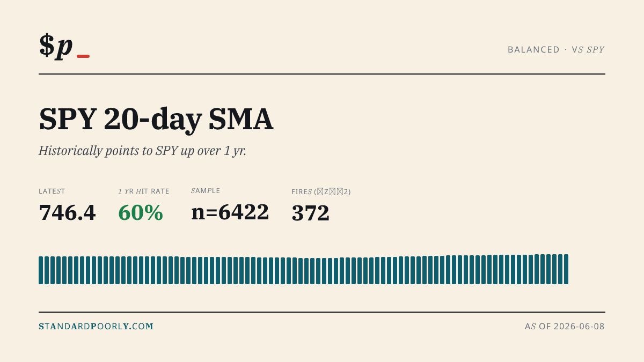
Task: Click the 1 YR HIT RATE label
Action: click(x=144, y=191)
